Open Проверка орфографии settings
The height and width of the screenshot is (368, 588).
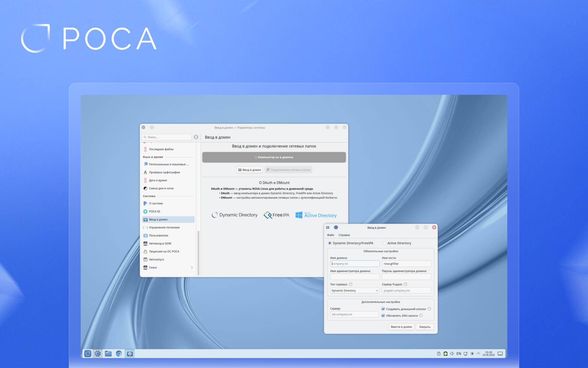click(168, 172)
